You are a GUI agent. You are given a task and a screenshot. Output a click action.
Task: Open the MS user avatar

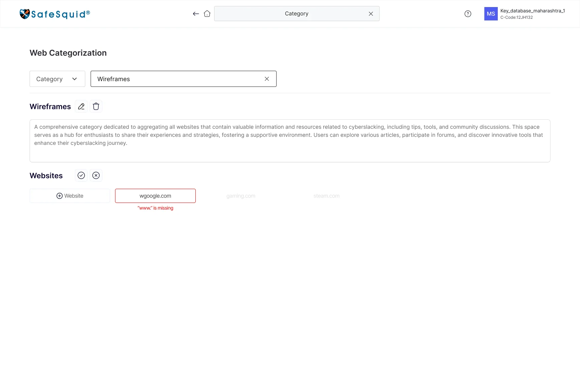click(491, 14)
